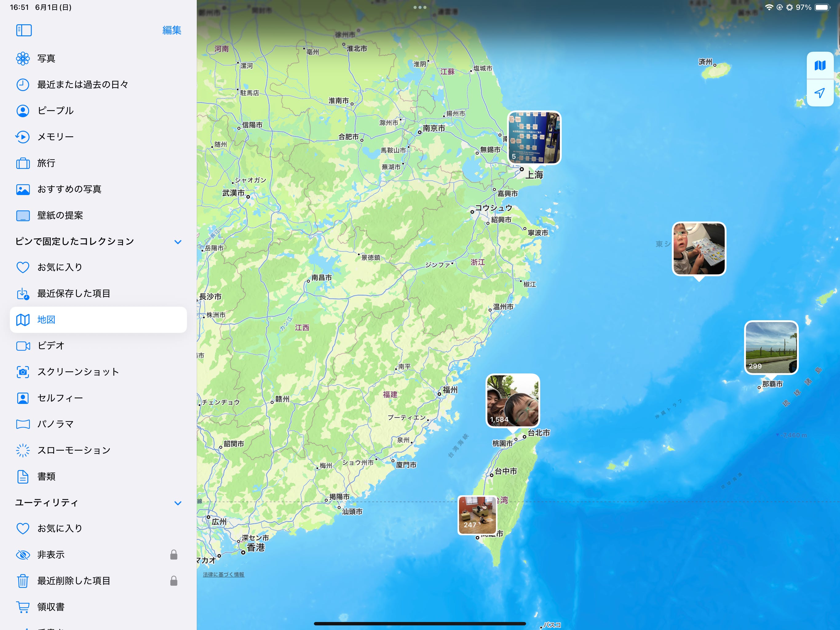840x630 pixels.
Task: Open ピープル people icon
Action: tap(23, 110)
